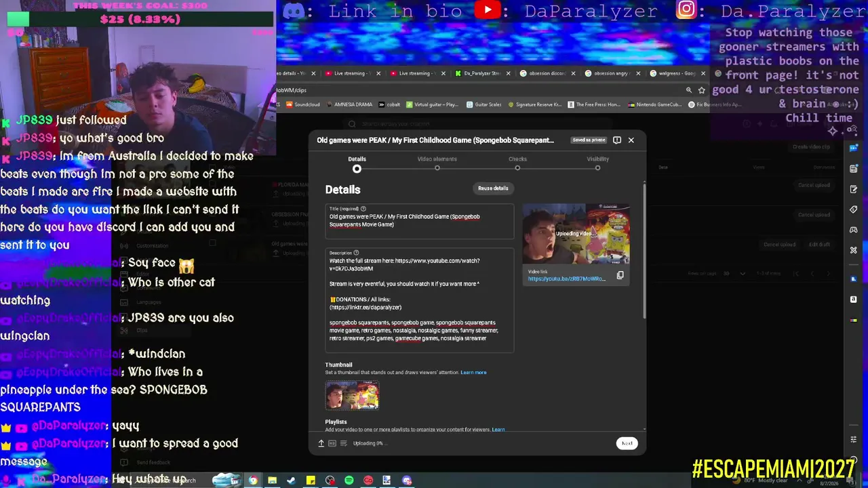
Task: Close the obsession discord browser tab
Action: tap(573, 73)
